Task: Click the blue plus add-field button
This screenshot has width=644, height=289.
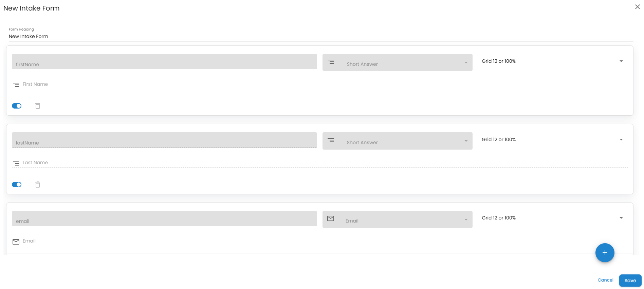Action: tap(605, 253)
